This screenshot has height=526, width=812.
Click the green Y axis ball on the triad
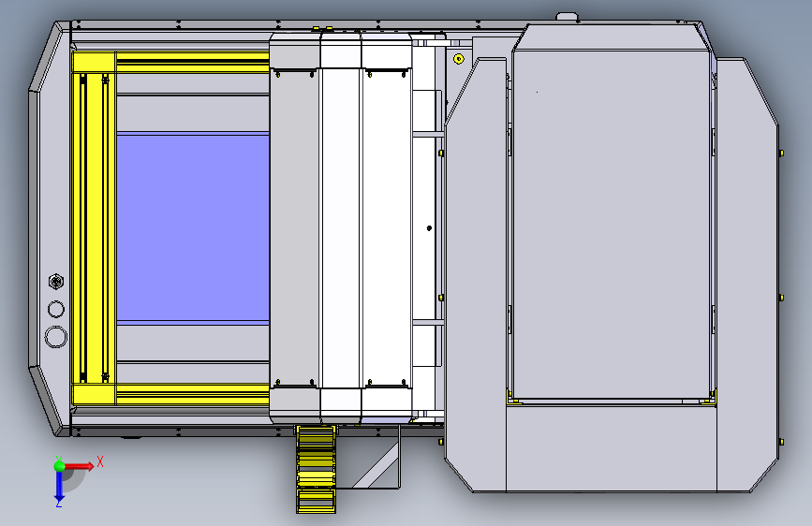pos(60,465)
